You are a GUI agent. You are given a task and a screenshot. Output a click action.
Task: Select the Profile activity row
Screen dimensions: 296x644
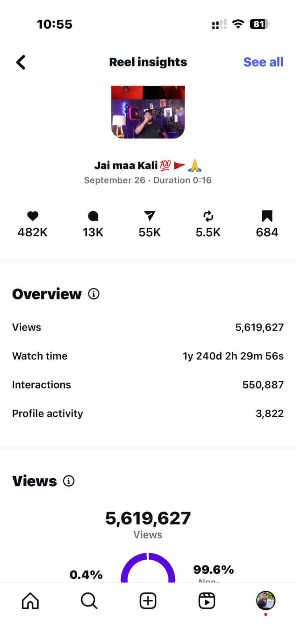coord(148,413)
